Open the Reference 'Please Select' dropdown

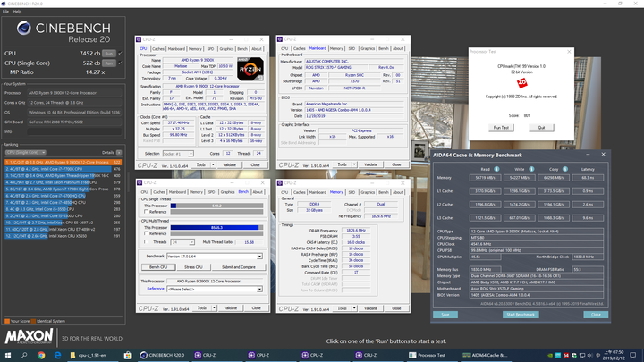tap(215, 289)
